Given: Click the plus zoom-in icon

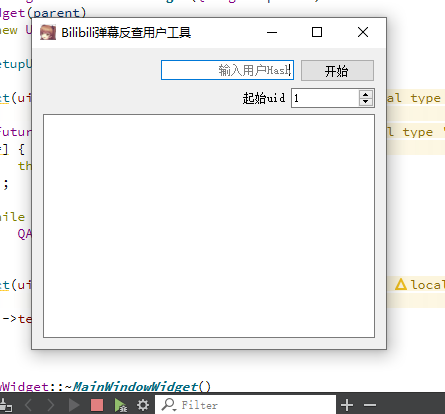Looking at the screenshot, I should click(347, 405).
